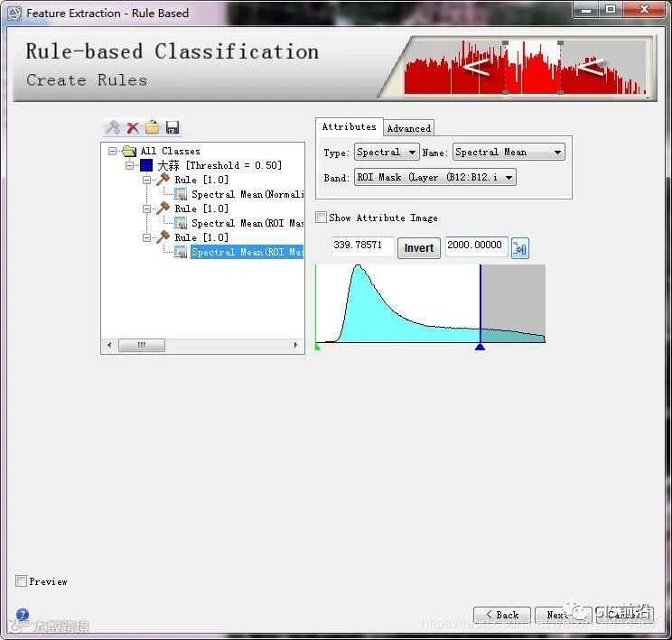
Task: Collapse the third Rule [1.0] node
Action: coord(146,237)
